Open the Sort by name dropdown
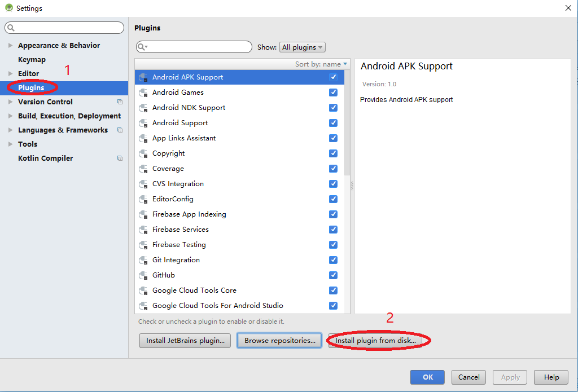This screenshot has height=392, width=578. pos(321,64)
